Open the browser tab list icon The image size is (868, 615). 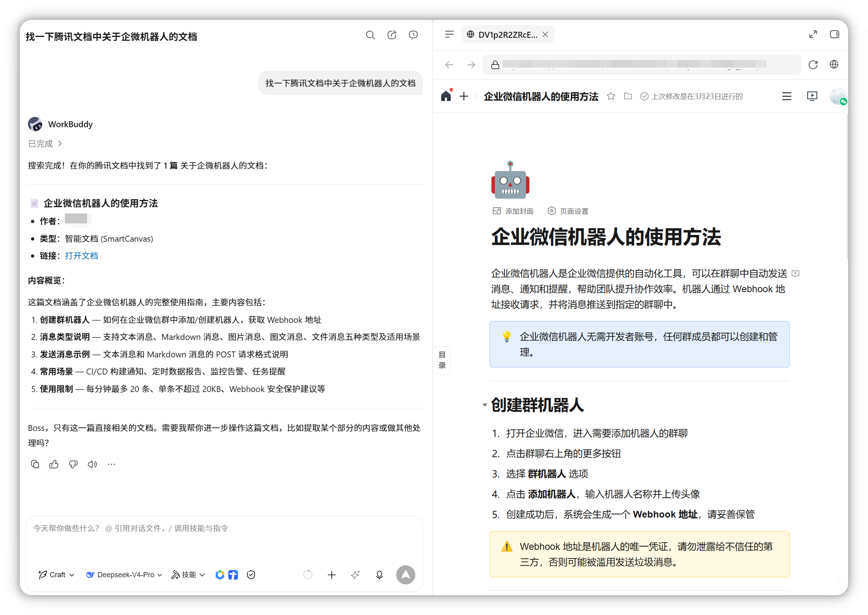coord(450,35)
